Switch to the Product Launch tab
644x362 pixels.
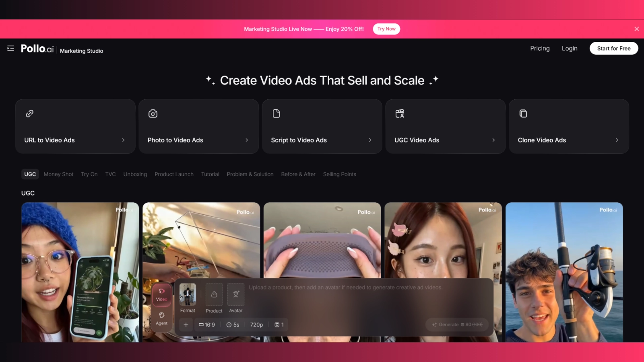pos(174,174)
